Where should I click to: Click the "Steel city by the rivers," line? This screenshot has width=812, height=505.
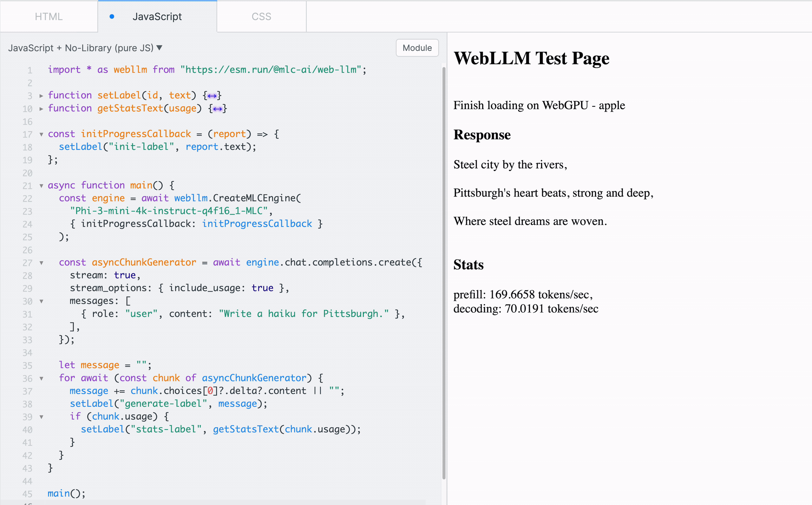(510, 165)
